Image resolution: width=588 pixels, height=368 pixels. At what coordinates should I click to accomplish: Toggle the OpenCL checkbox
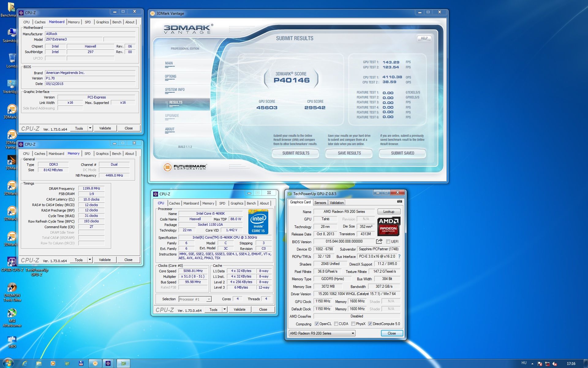pyautogui.click(x=317, y=324)
